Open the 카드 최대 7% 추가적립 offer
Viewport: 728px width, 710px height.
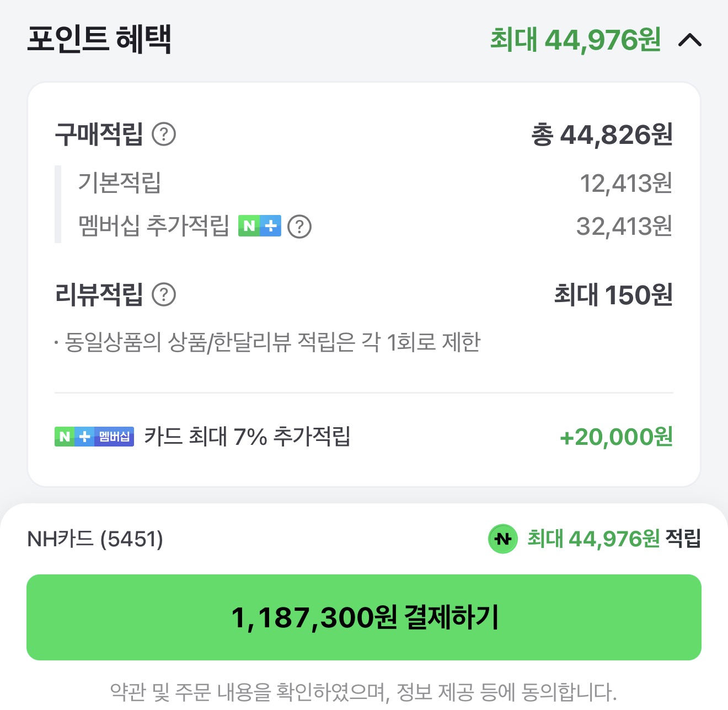pyautogui.click(x=247, y=437)
